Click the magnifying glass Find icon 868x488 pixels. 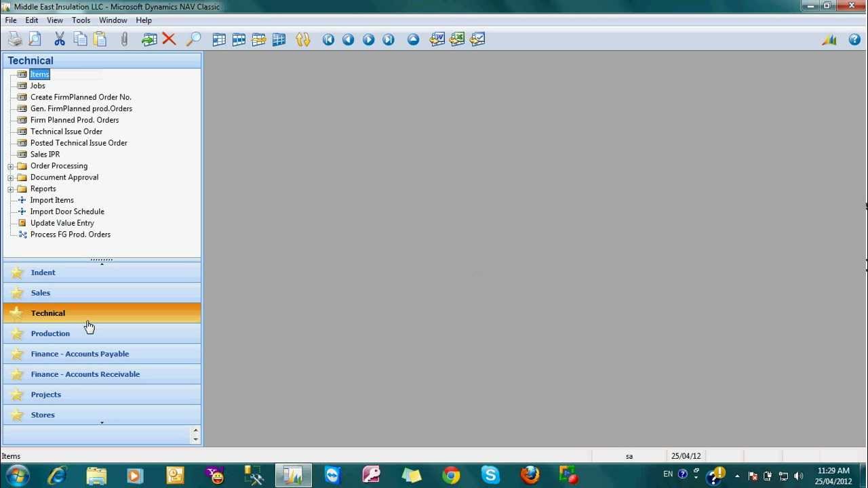[193, 39]
